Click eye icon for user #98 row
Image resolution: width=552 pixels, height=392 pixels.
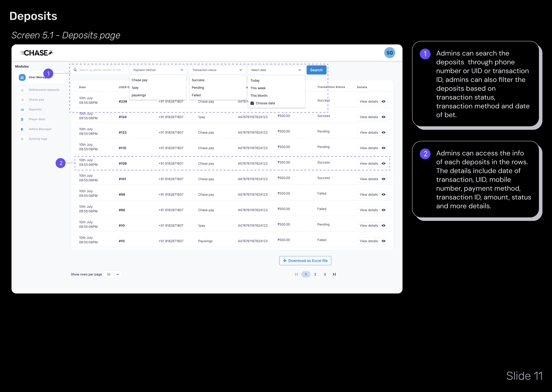pos(383,195)
